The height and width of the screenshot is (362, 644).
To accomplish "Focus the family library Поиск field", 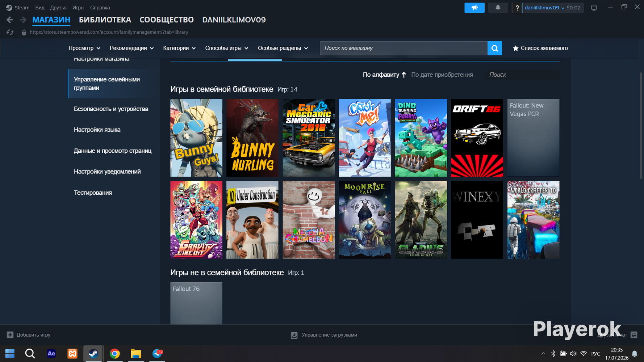I will [x=522, y=75].
